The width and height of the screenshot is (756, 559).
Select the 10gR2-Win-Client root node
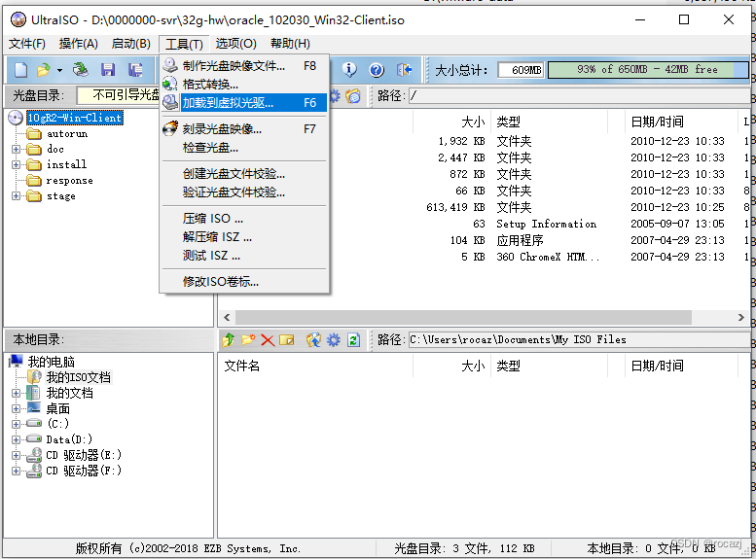[75, 118]
